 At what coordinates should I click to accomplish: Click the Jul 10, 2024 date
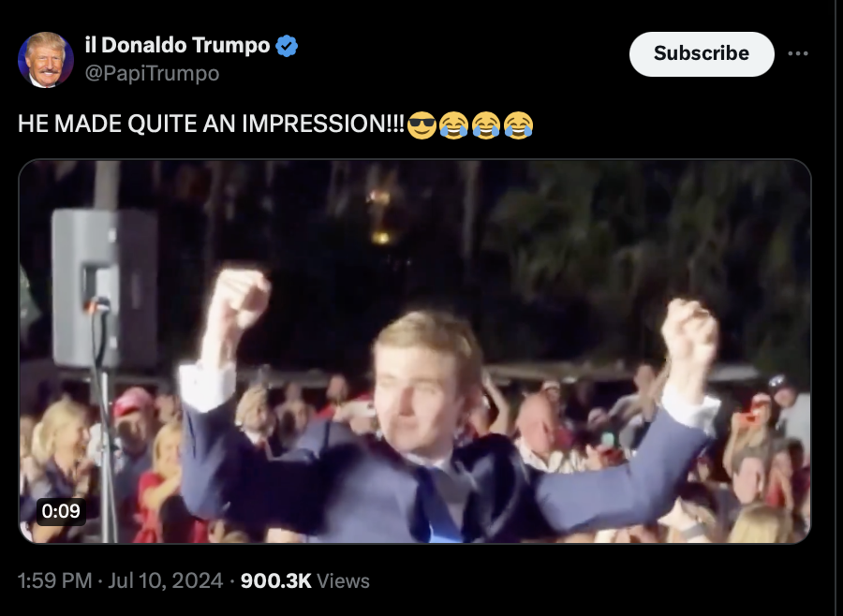coord(165,580)
